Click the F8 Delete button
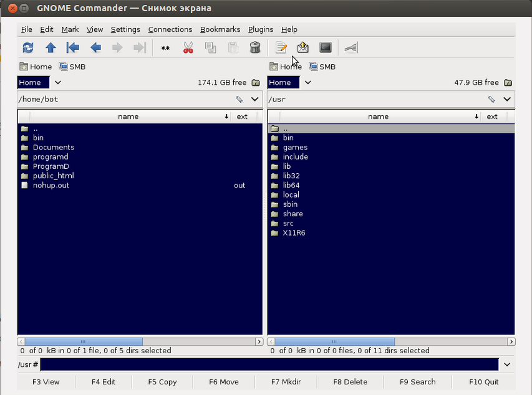532x395 pixels. tap(350, 382)
